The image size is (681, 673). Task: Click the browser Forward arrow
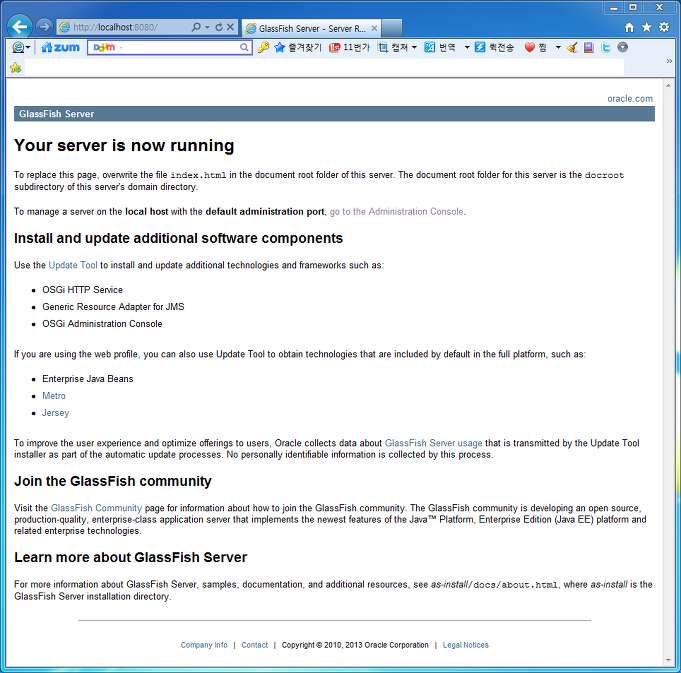pyautogui.click(x=44, y=27)
